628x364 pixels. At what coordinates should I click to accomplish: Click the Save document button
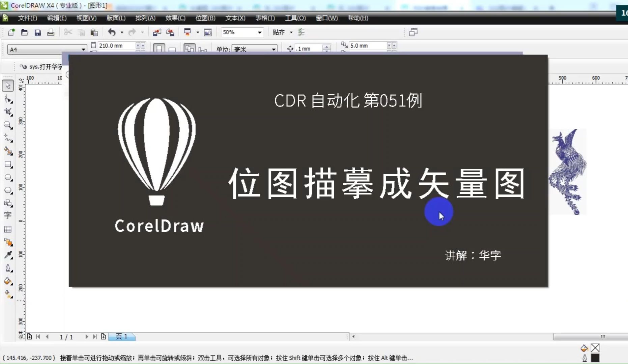37,32
